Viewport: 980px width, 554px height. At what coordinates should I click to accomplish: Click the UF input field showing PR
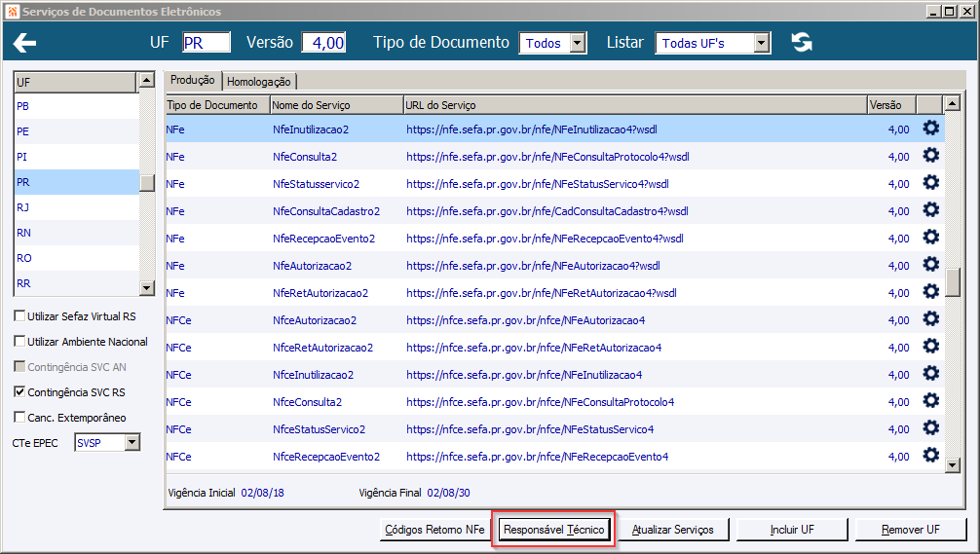[207, 43]
